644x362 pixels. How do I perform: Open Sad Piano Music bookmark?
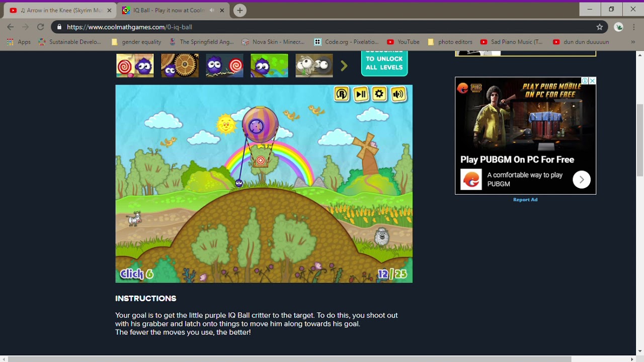click(x=512, y=42)
